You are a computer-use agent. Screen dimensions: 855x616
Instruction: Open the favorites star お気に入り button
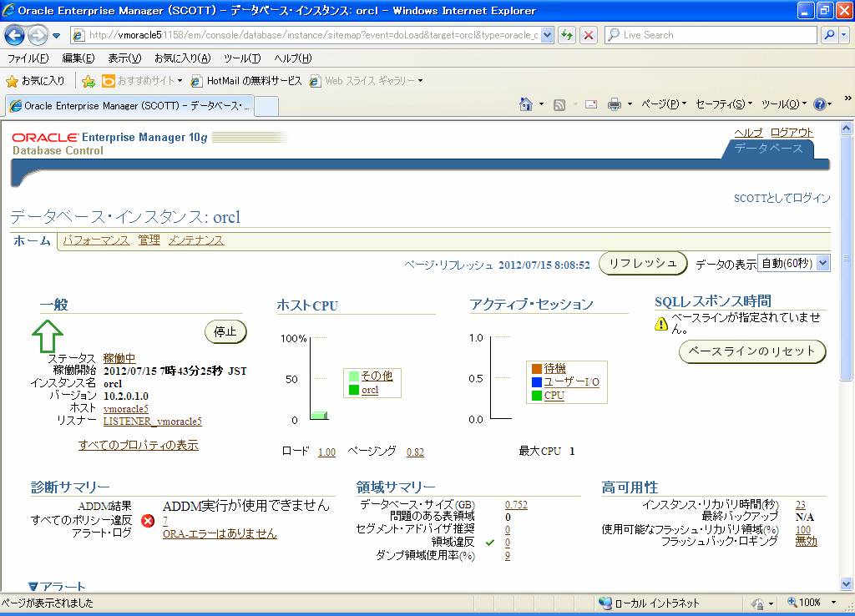pos(35,81)
